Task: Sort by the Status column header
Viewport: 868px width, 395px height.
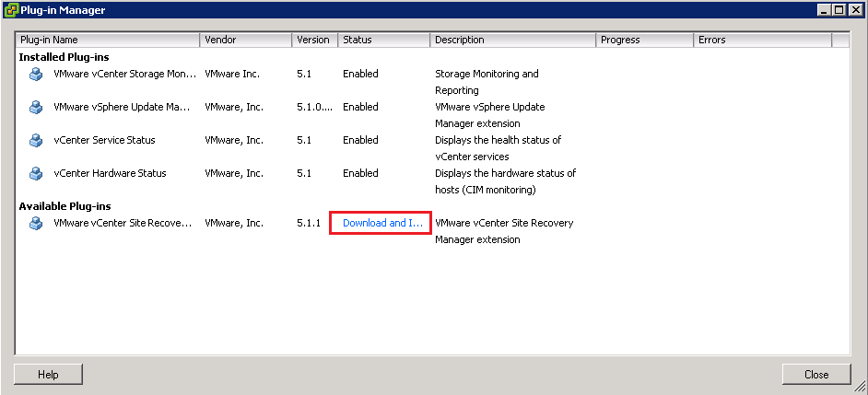Action: coord(383,40)
